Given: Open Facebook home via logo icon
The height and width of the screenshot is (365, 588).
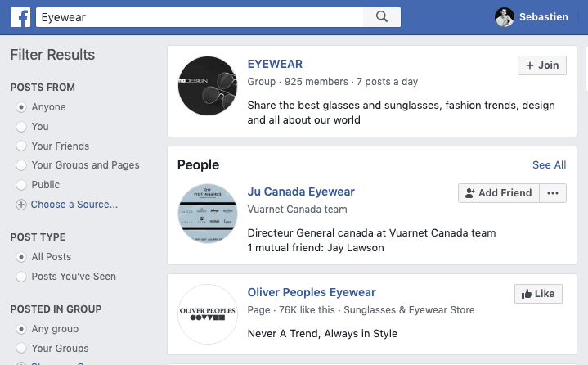Looking at the screenshot, I should (x=20, y=17).
